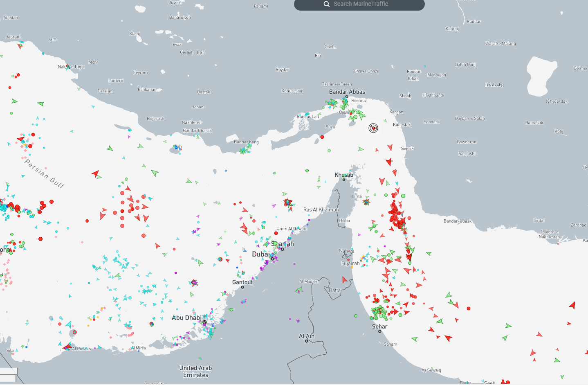The width and height of the screenshot is (588, 385).
Task: Select the red vessel arrow west of Seerik
Action: [390, 147]
